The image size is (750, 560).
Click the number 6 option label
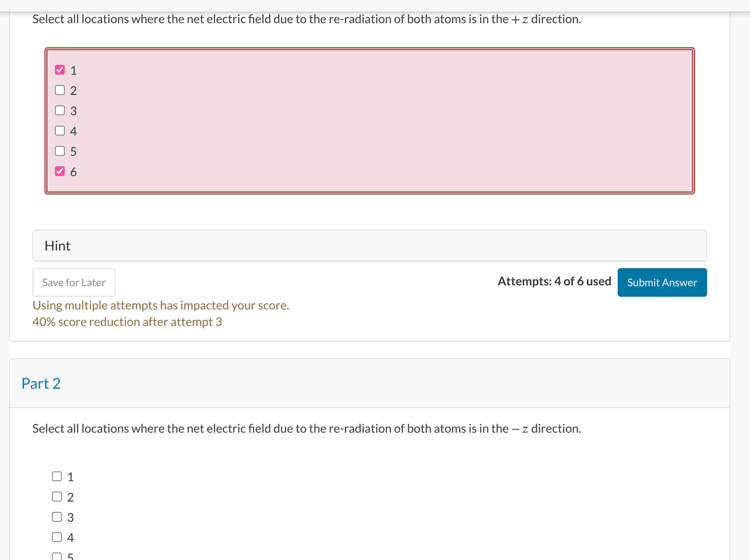point(73,172)
